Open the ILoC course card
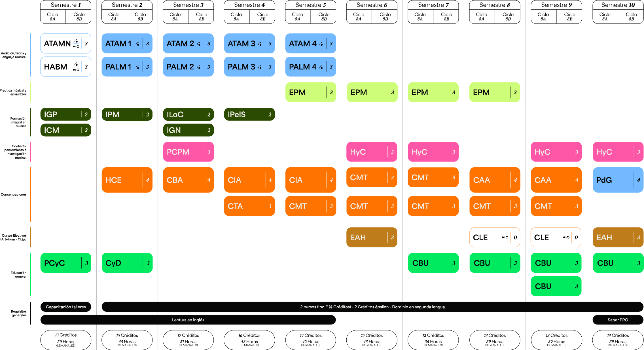644x350 pixels. (x=188, y=114)
